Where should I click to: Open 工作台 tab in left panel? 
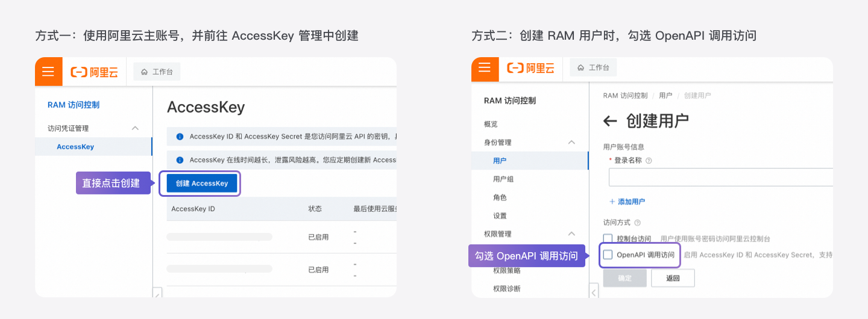157,72
